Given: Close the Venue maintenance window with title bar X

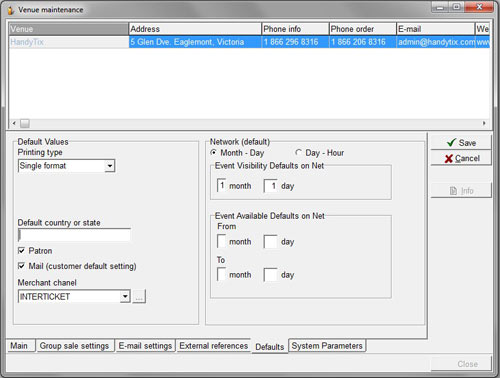Looking at the screenshot, I should 479,7.
